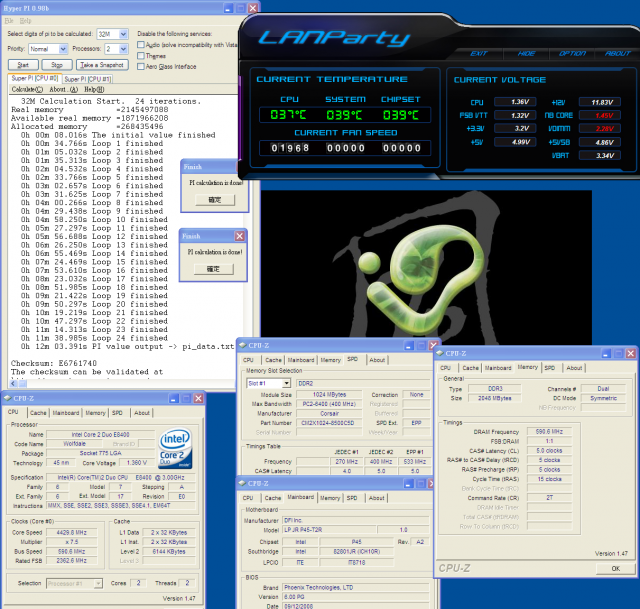The height and width of the screenshot is (609, 640).
Task: Click the Level 2 cache value 6144 KBytes
Action: click(169, 551)
